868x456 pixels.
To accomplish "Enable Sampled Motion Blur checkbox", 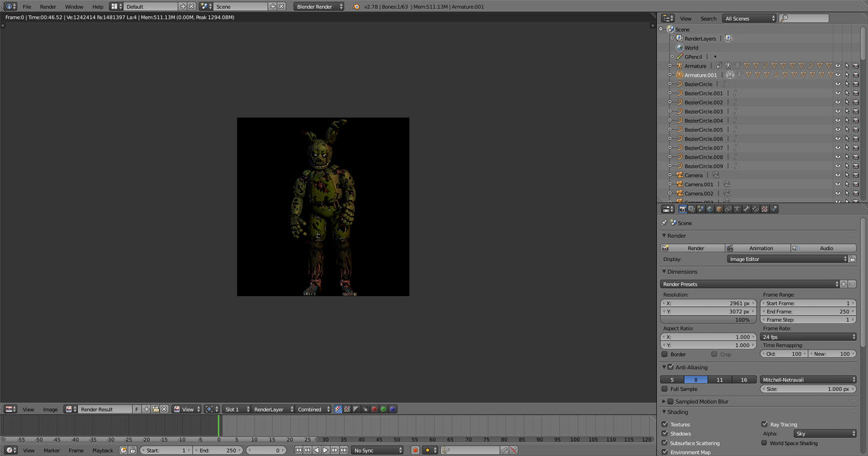I will 671,401.
